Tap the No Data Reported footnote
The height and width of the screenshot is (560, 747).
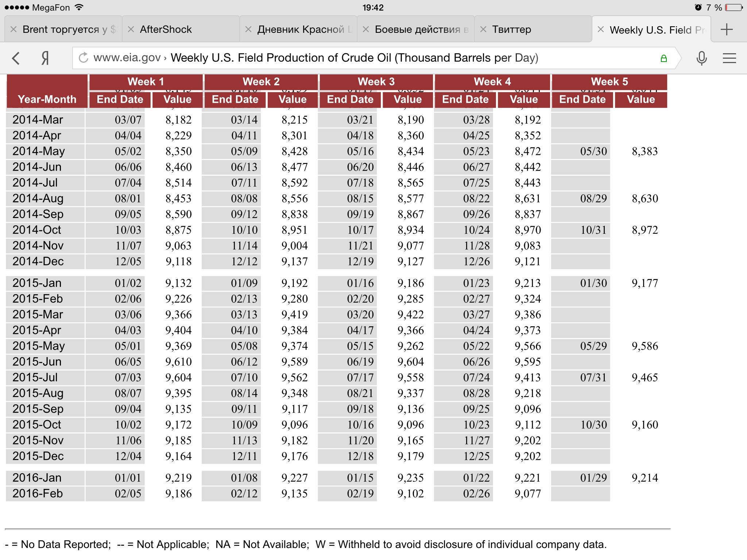click(x=58, y=544)
